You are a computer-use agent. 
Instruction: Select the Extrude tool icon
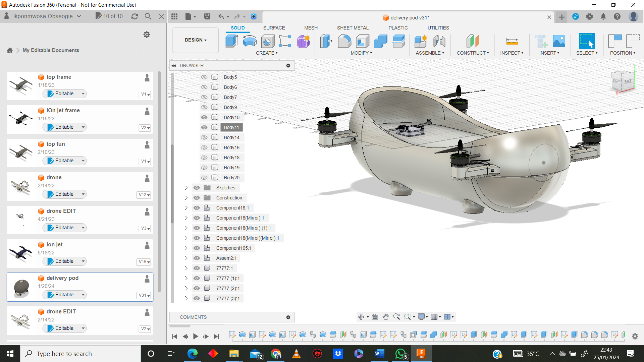(x=231, y=41)
